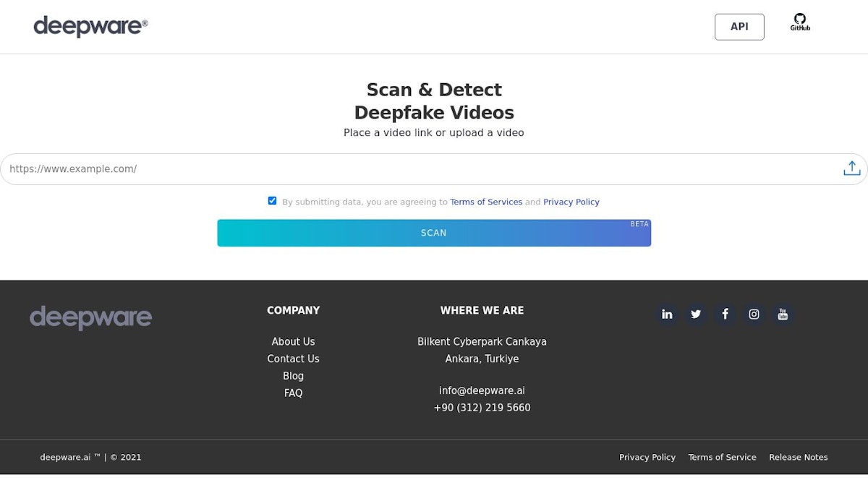This screenshot has width=868, height=488.
Task: Open Contact Us in footer
Action: [x=293, y=359]
